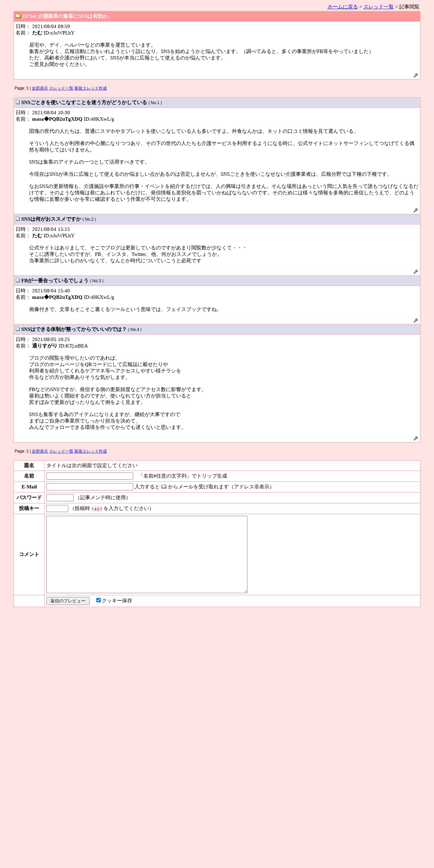
Task: Focus the パスワード input field
Action: [x=60, y=498]
